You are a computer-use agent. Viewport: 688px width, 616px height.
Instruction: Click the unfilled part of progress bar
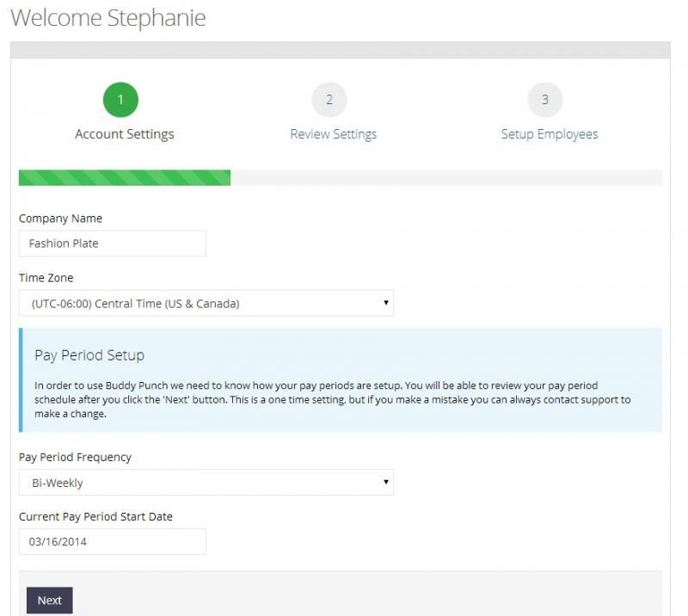point(446,178)
